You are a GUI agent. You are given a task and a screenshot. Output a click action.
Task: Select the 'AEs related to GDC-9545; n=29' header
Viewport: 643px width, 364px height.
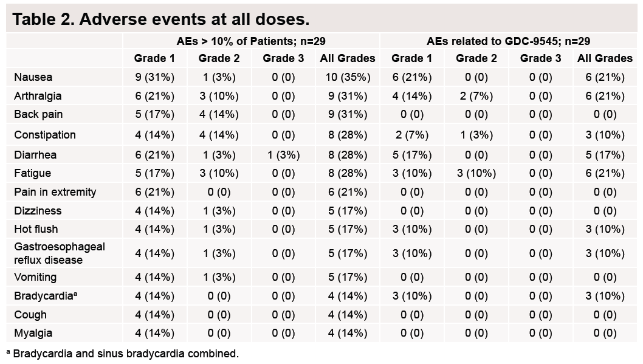509,41
